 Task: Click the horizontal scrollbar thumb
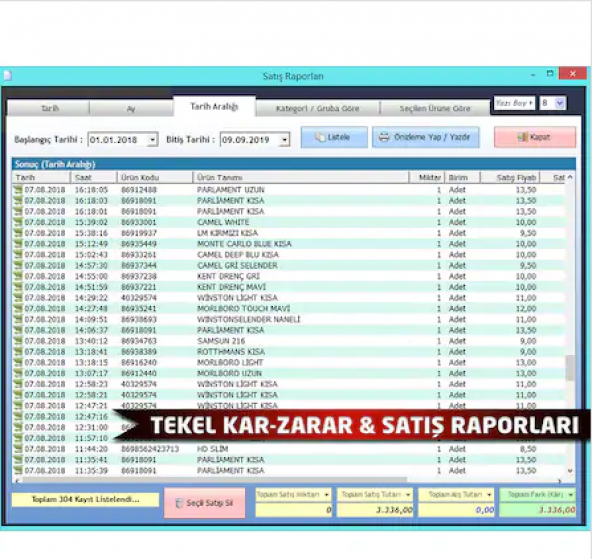tap(214, 480)
